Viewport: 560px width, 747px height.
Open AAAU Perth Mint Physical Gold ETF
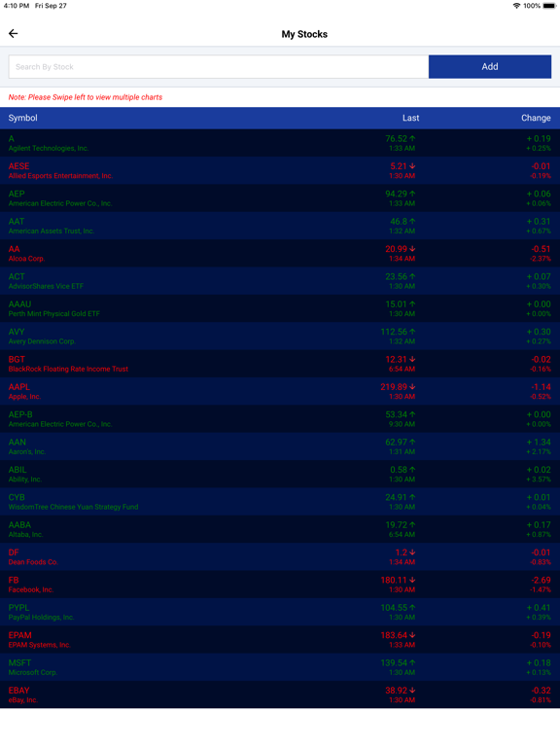[x=280, y=308]
